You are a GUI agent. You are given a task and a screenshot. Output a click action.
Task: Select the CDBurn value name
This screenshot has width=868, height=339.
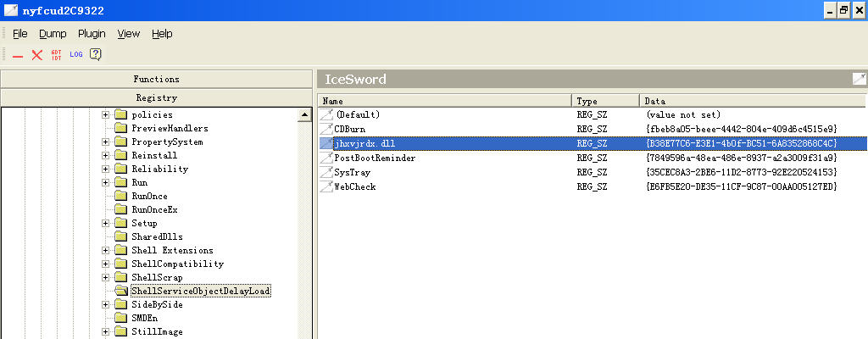click(x=350, y=129)
